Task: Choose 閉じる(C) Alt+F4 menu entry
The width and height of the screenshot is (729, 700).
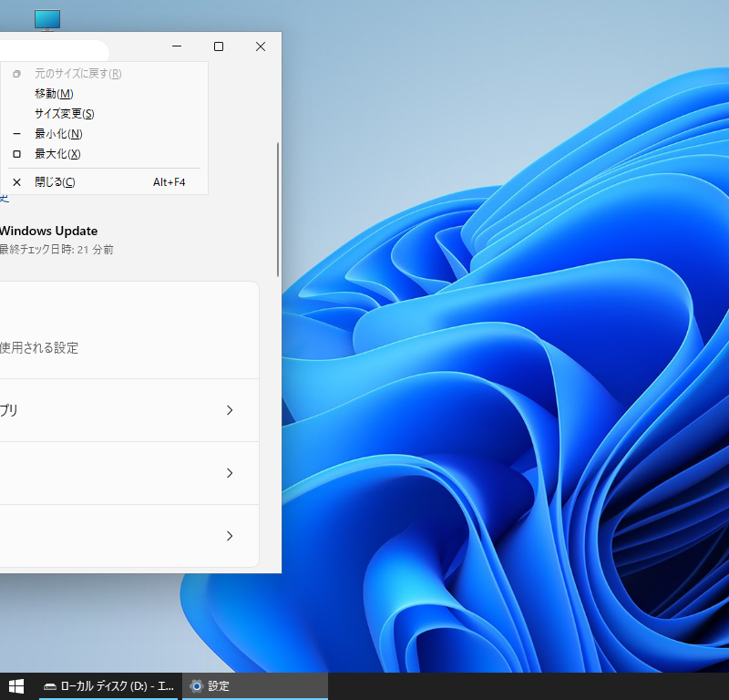Action: 55,182
